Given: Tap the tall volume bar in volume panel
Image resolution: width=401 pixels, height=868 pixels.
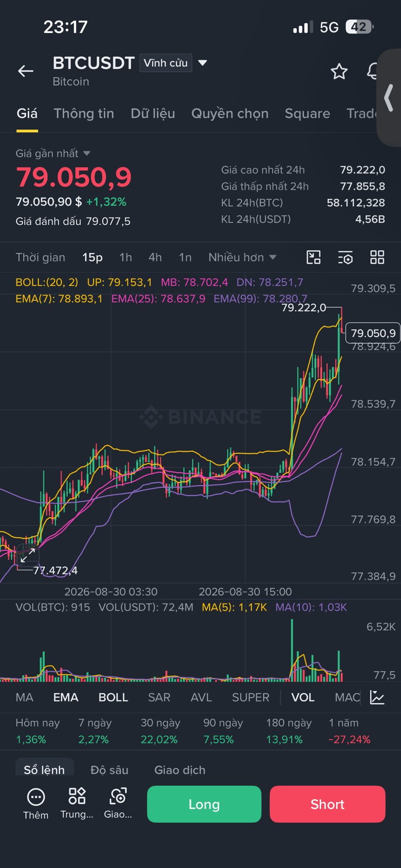Looking at the screenshot, I should [x=292, y=650].
